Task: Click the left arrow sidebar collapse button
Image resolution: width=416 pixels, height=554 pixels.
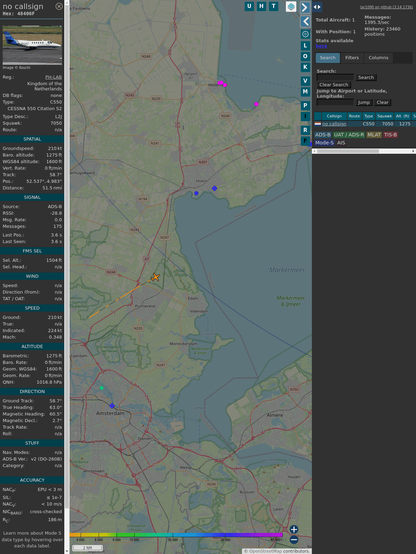Action: pos(305,22)
